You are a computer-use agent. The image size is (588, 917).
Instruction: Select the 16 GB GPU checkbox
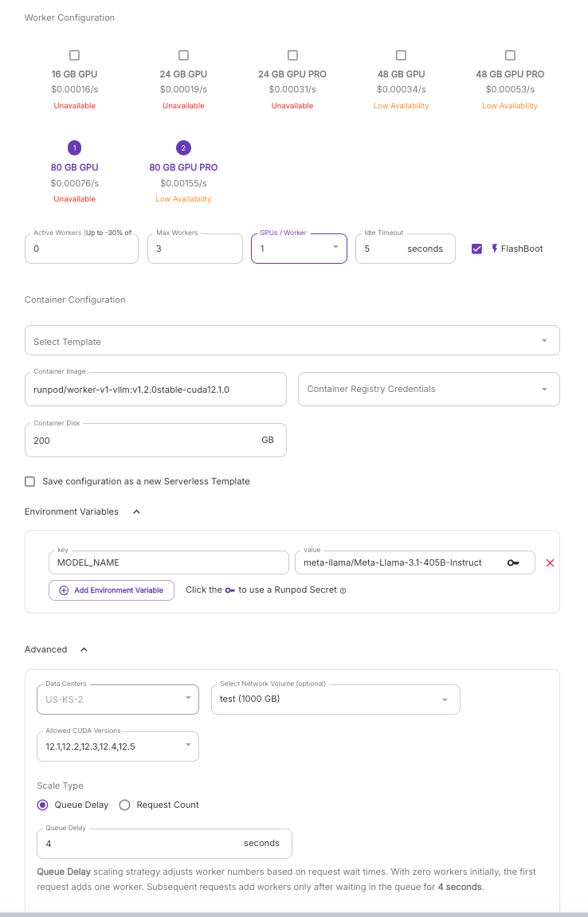(75, 55)
